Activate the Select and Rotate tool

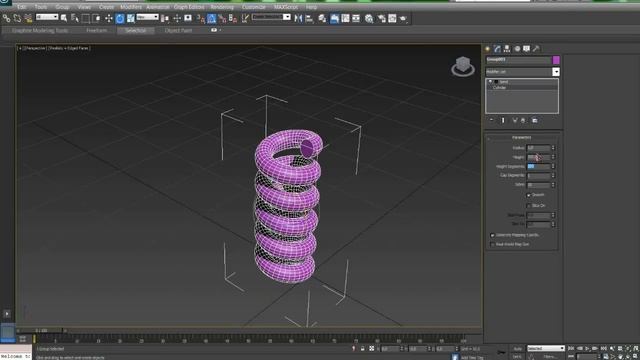pyautogui.click(x=120, y=18)
